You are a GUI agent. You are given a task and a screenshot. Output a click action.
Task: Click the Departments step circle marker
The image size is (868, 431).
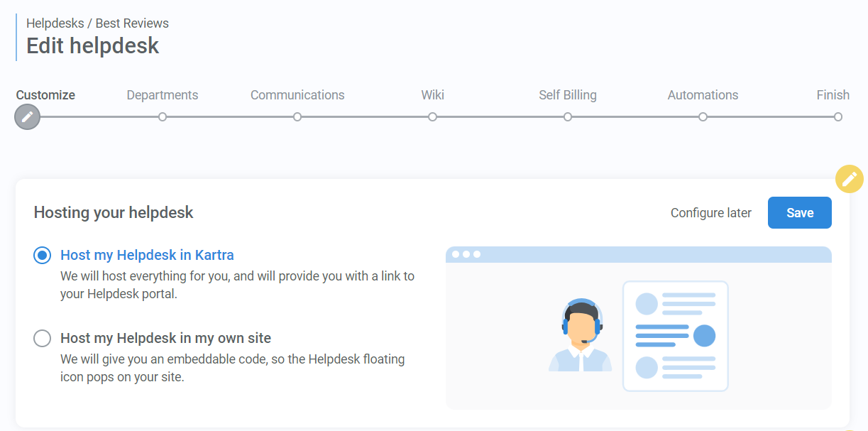[x=163, y=116]
